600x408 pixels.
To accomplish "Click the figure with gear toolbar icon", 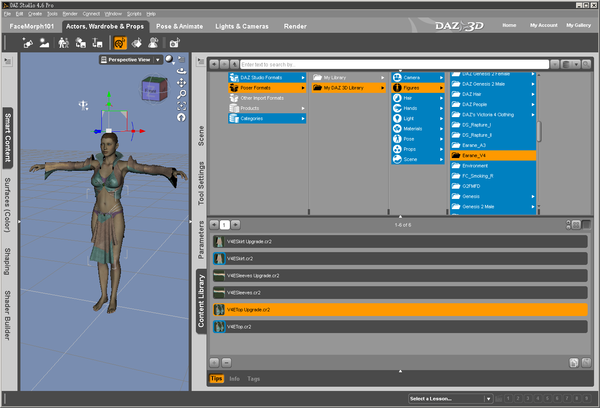I will click(153, 43).
